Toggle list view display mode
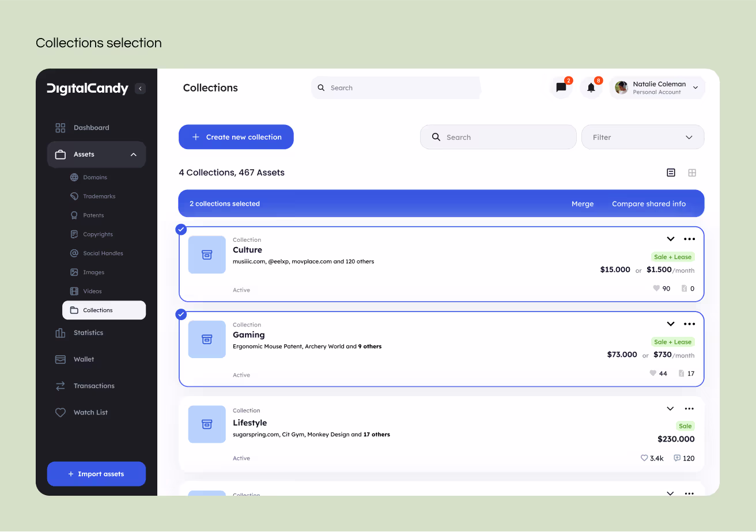The image size is (756, 532). click(671, 172)
